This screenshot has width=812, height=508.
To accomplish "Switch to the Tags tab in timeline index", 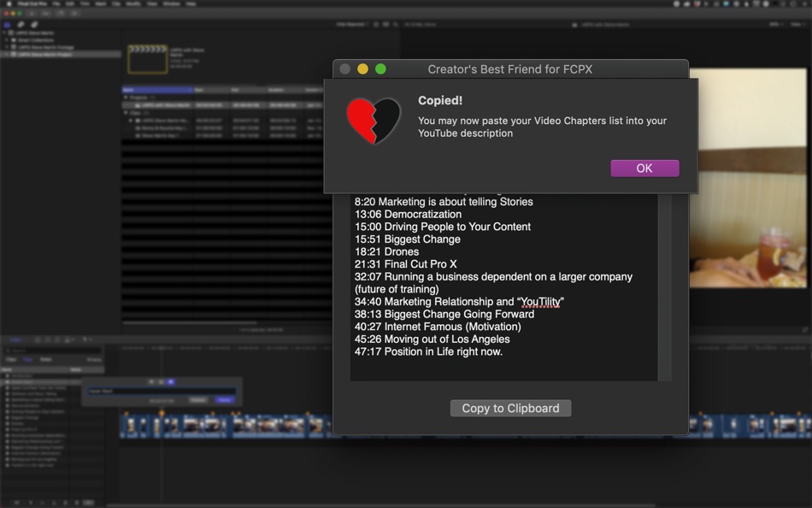I will pyautogui.click(x=28, y=359).
